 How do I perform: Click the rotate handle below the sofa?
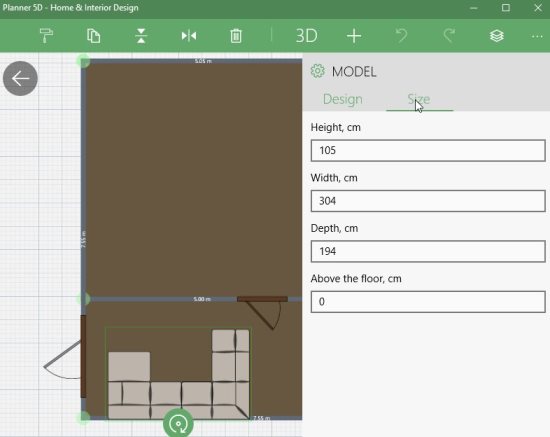click(x=178, y=423)
